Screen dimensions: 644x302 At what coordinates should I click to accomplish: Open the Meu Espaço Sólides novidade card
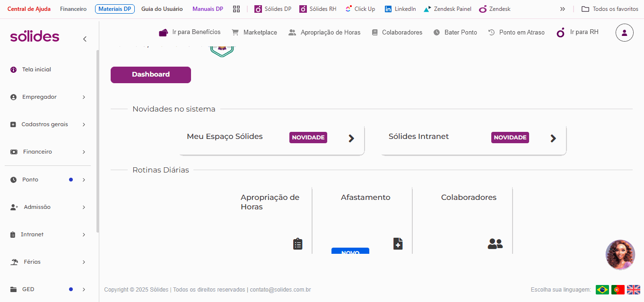pos(272,139)
